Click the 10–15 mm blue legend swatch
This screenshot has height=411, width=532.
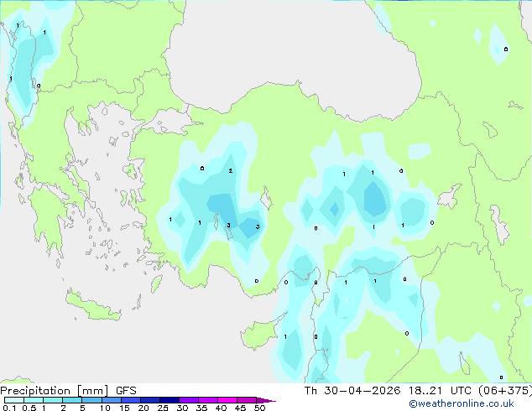pyautogui.click(x=111, y=400)
